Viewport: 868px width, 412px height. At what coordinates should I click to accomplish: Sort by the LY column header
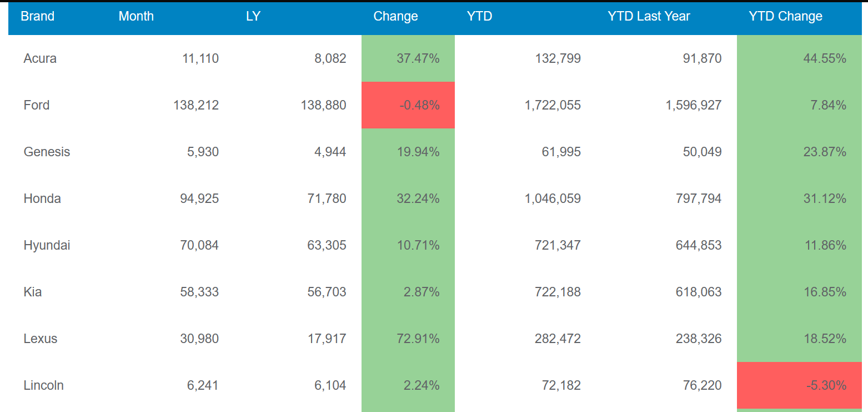[x=253, y=17]
